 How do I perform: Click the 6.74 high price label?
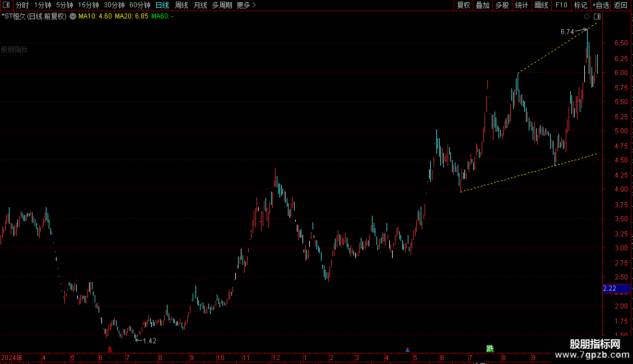click(567, 32)
